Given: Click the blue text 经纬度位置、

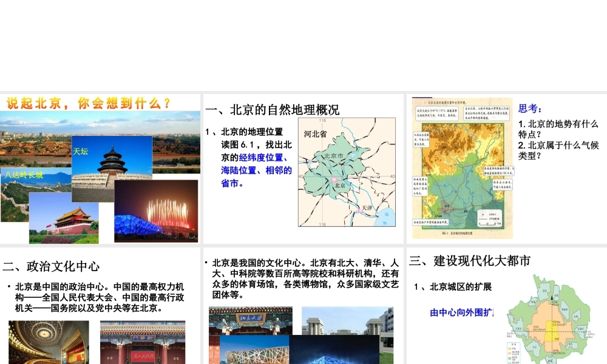Looking at the screenshot, I should click(x=265, y=158).
